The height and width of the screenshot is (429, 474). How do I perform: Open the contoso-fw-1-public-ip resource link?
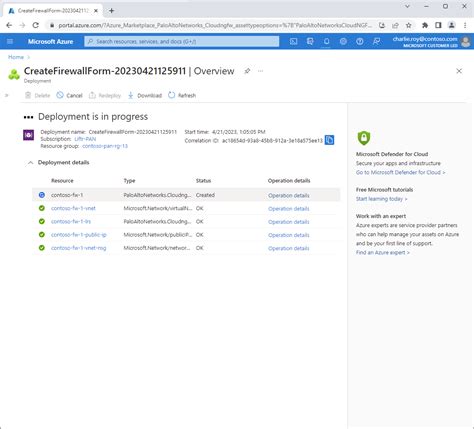coord(79,235)
